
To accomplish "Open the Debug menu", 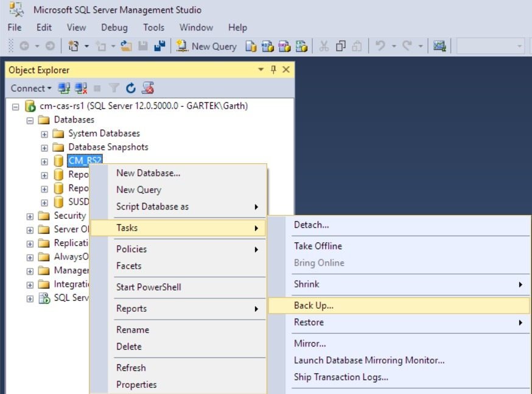I will pos(114,27).
